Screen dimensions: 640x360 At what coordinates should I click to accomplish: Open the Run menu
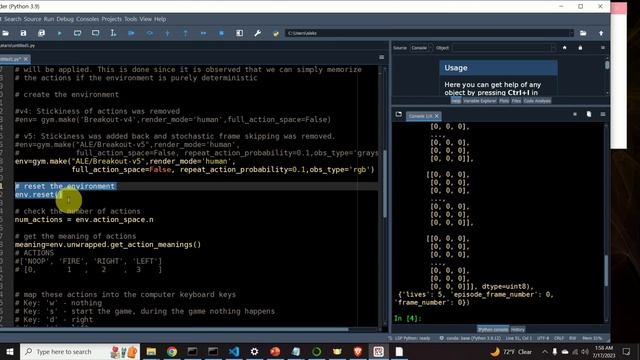pos(49,19)
